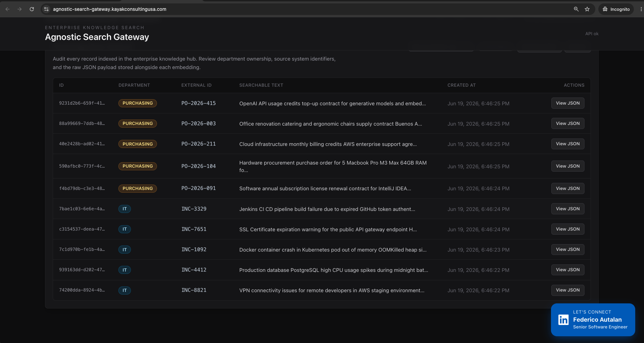Viewport: 644px width, 343px height.
Task: Select record ID 40e2428b-ad02-41…
Action: [82, 144]
